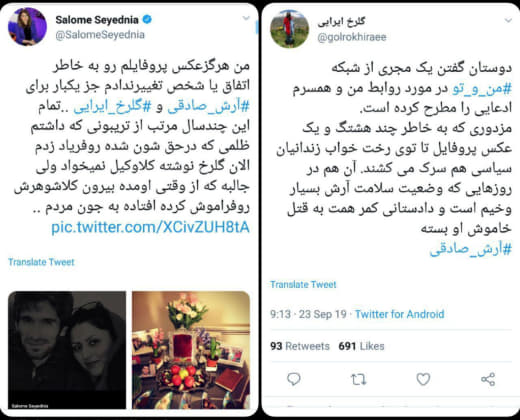Expand the chevron menu on golrokhiraee's tweet
Viewport: 520px width, 420px height.
pyautogui.click(x=508, y=21)
